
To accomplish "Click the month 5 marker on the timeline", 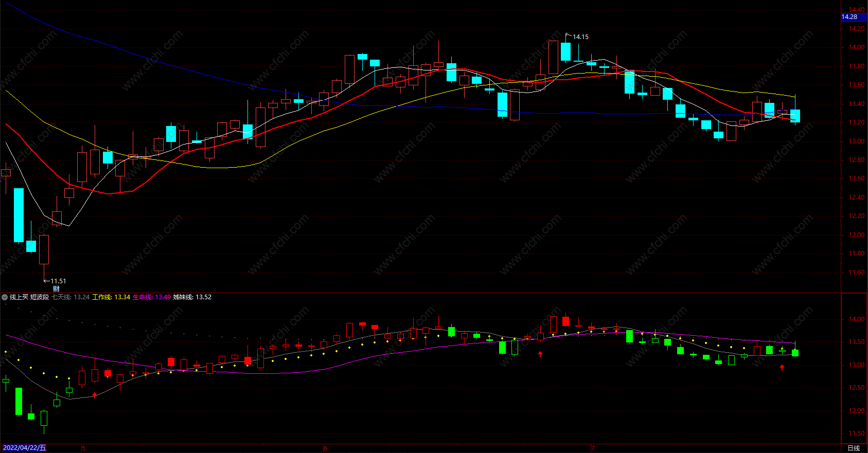I will tap(83, 448).
